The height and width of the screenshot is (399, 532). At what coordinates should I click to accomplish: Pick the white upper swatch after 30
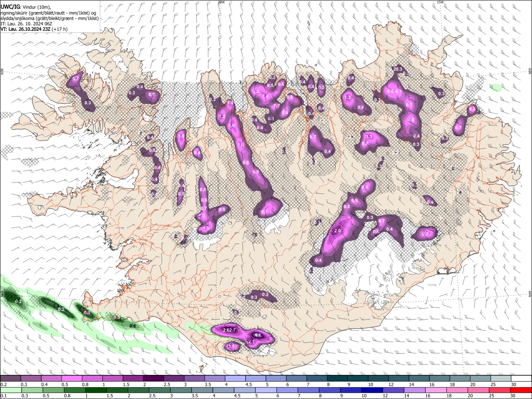coord(522,379)
